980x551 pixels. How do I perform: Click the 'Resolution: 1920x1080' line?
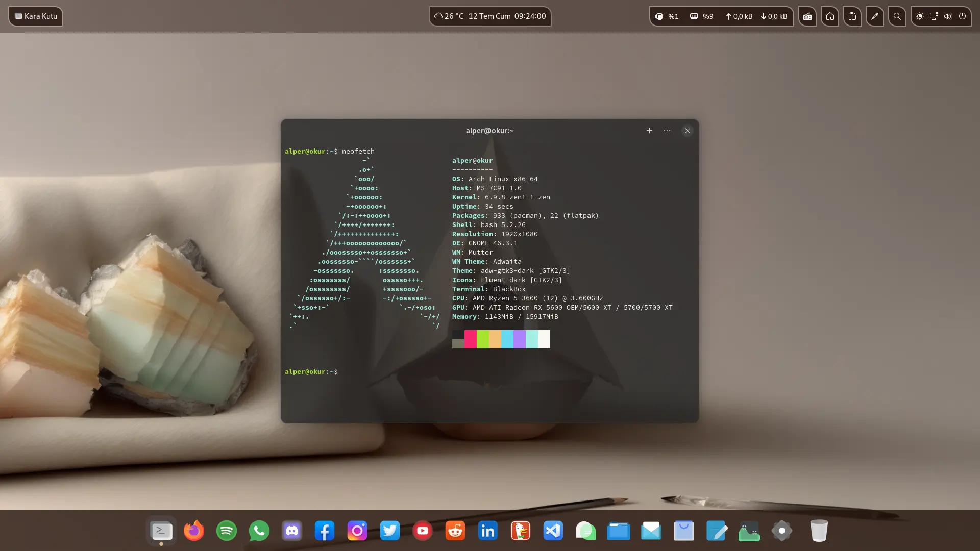click(x=495, y=234)
